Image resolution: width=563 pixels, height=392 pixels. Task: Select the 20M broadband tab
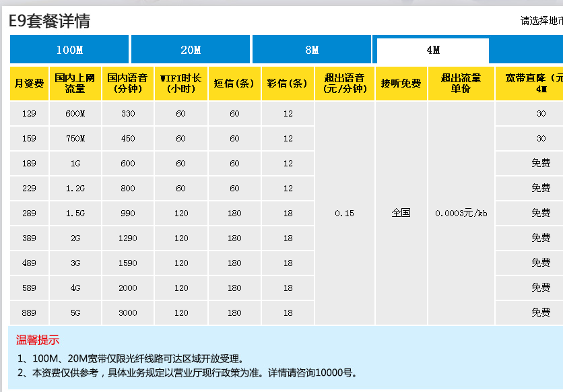191,50
